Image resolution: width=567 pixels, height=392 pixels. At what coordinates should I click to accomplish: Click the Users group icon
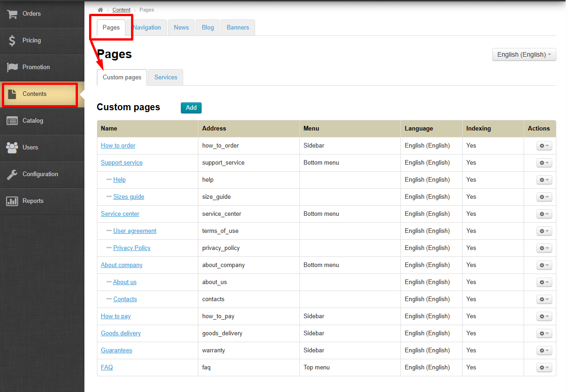coord(12,148)
